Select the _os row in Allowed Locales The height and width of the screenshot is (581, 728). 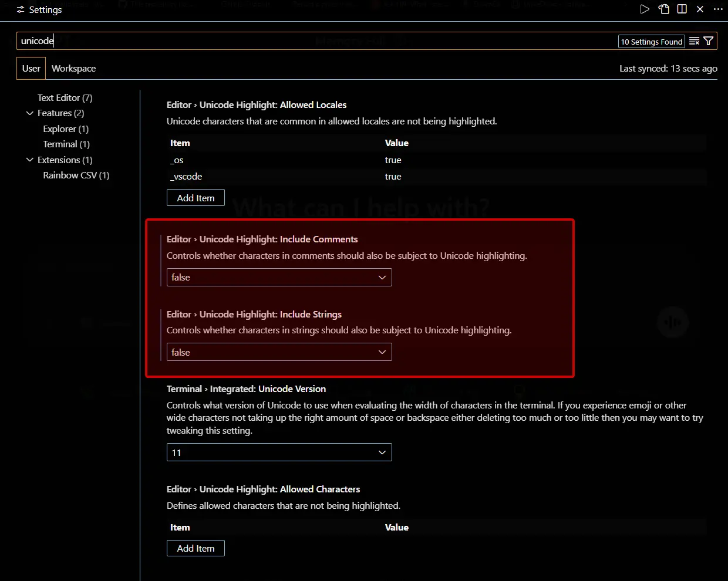point(436,160)
